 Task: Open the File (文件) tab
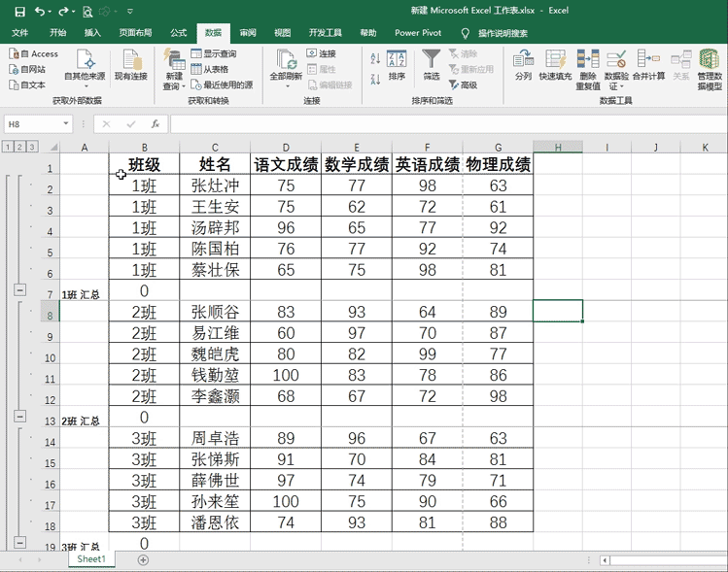(20, 33)
